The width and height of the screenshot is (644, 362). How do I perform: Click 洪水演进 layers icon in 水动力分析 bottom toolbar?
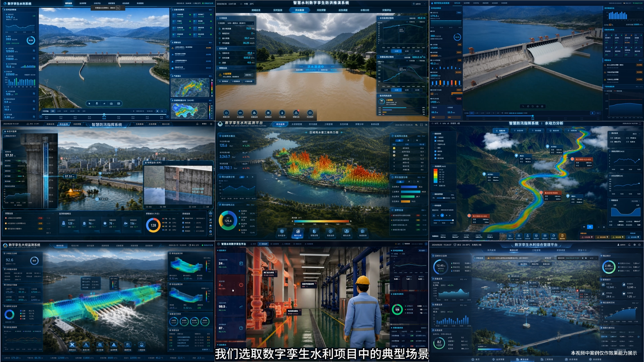(x=536, y=236)
